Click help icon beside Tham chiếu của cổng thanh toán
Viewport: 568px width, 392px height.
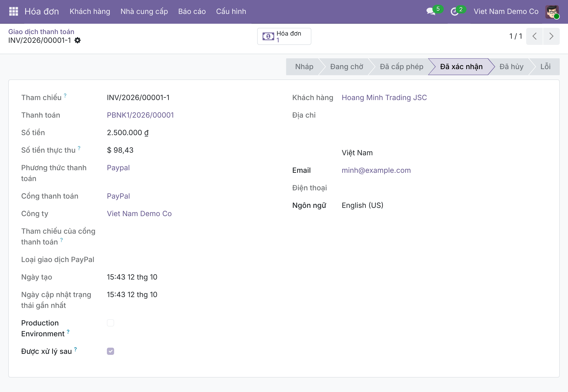pos(62,240)
